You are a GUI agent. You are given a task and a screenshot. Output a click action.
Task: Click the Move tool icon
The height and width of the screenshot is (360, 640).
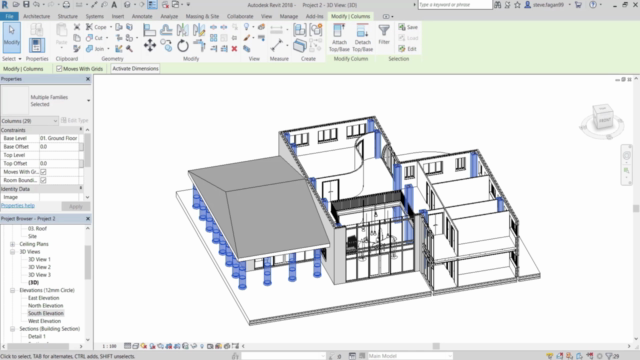click(149, 45)
